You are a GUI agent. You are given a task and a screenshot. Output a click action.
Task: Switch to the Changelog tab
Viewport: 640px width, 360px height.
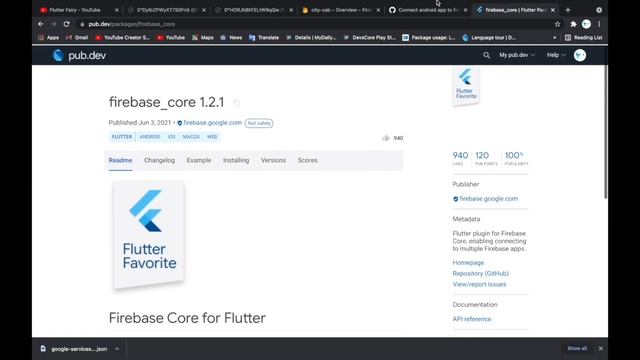pos(159,160)
